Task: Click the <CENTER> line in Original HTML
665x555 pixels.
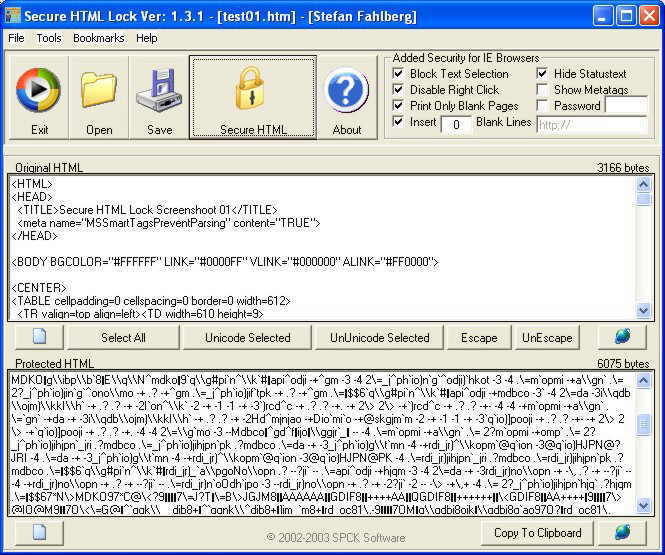Action: (39, 288)
